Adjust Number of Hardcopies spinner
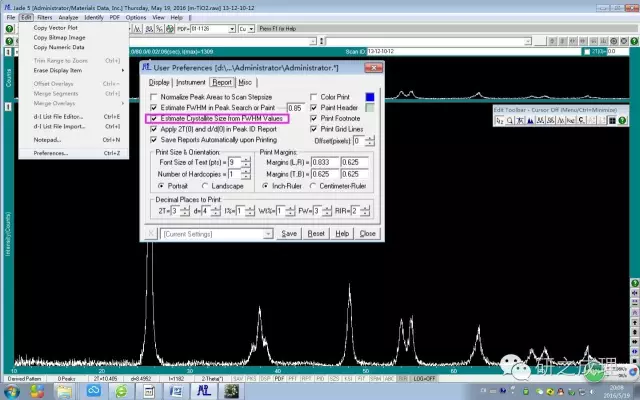This screenshot has height=400, width=640. click(246, 174)
